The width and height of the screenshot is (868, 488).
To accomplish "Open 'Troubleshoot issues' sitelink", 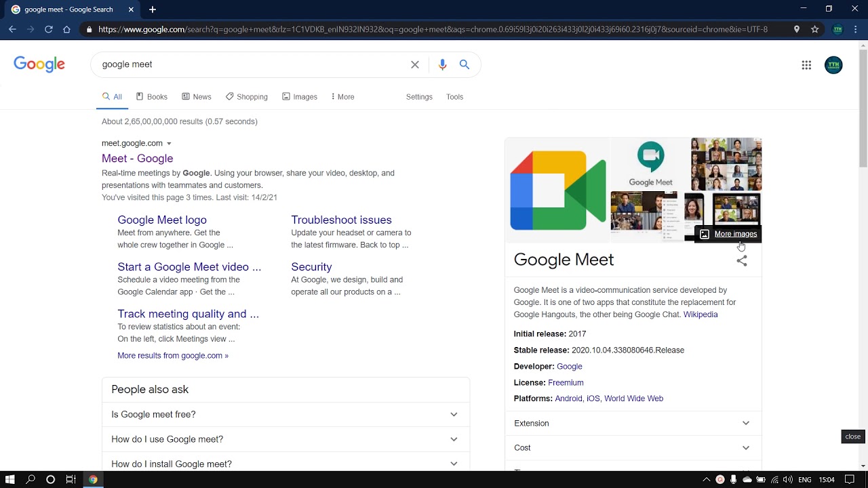I will point(341,220).
